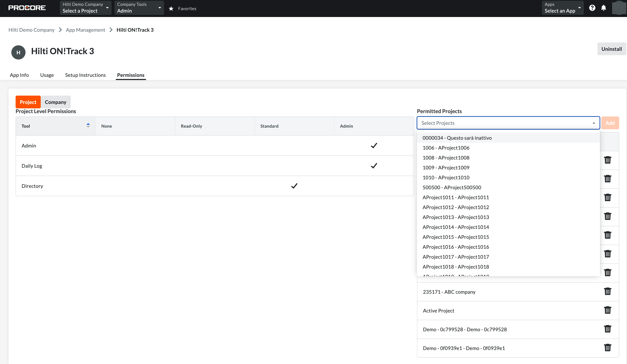This screenshot has height=364, width=627.
Task: Switch to the App Info tab
Action: (x=19, y=75)
